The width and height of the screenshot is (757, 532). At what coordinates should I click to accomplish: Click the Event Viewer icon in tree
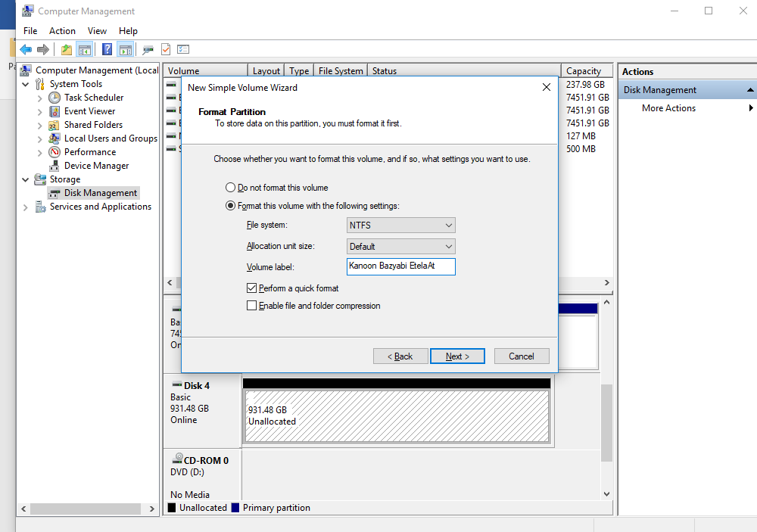click(55, 111)
